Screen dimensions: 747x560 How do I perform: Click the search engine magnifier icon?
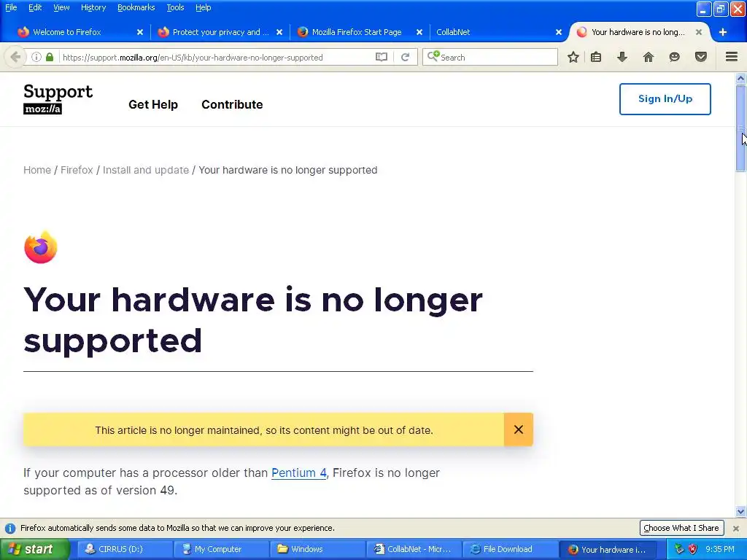tap(433, 57)
